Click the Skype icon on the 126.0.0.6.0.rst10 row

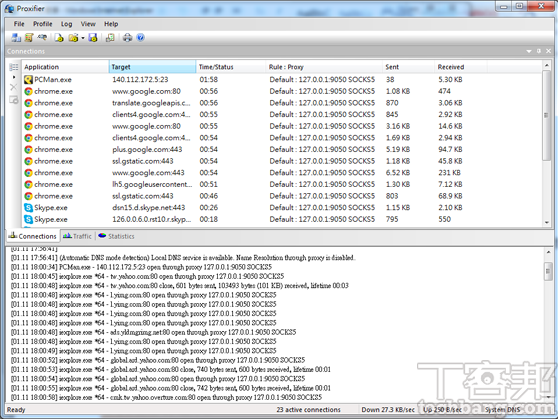(x=28, y=219)
